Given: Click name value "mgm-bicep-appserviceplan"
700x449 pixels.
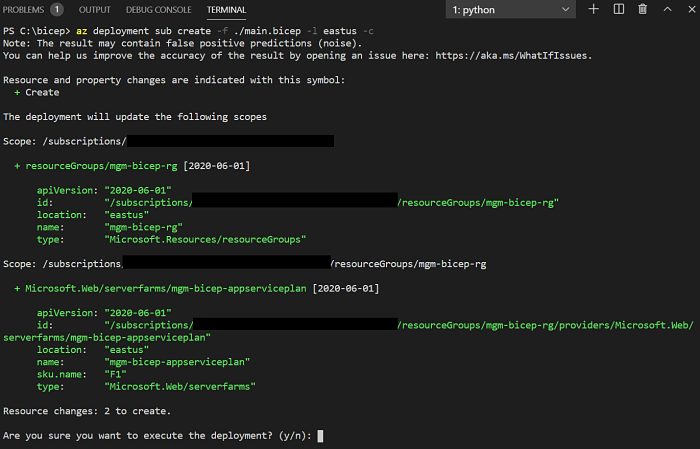Looking at the screenshot, I should 177,362.
